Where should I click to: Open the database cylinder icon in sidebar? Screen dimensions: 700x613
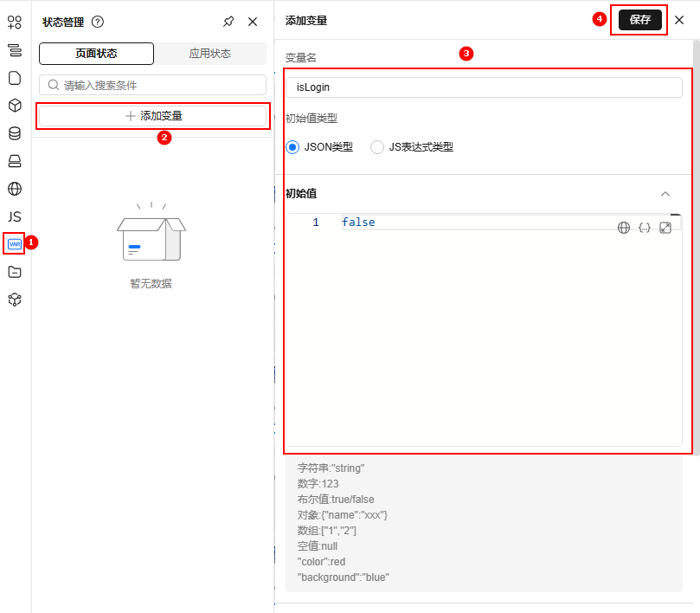[x=15, y=133]
